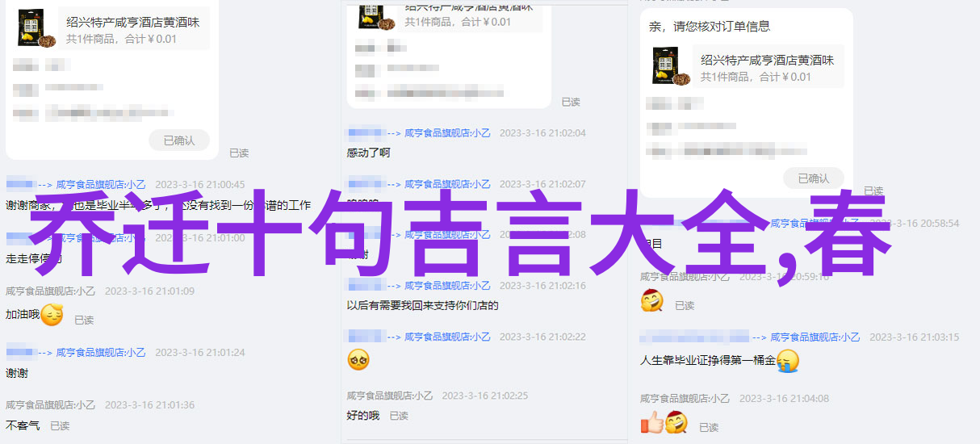The width and height of the screenshot is (980, 444).
Task: Click the crying-laughing emoji after 第一桶金
Action: point(787,361)
